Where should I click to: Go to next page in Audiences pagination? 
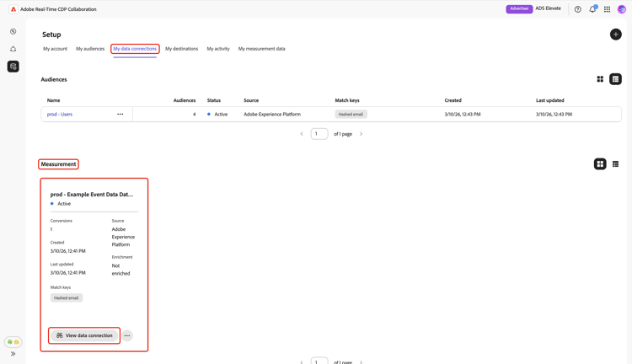click(x=362, y=134)
